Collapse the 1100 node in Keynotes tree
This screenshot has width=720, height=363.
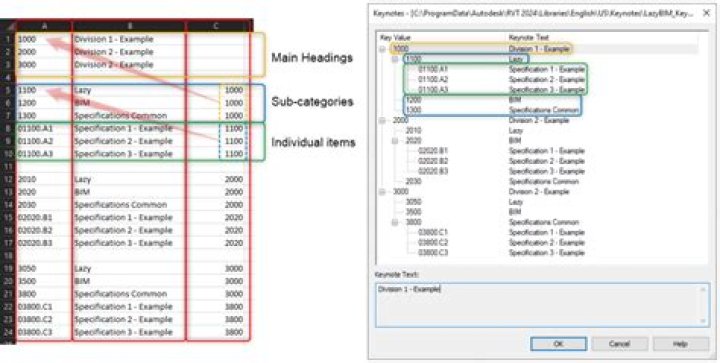click(x=395, y=59)
